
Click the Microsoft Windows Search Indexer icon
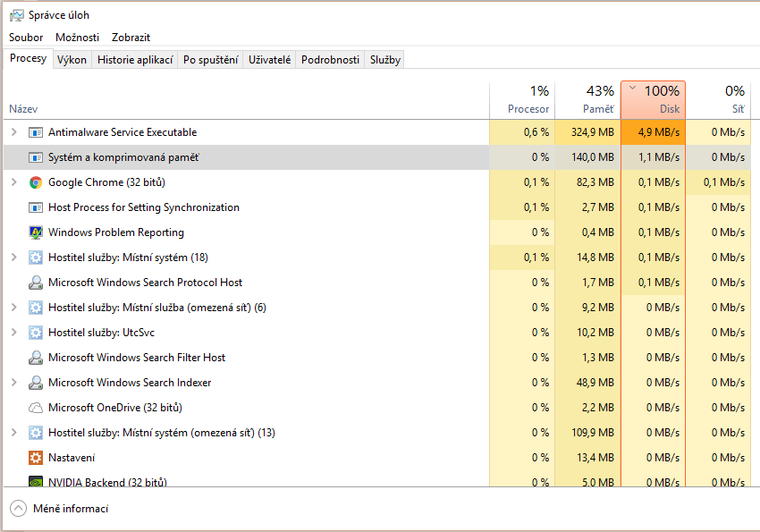pyautogui.click(x=36, y=383)
